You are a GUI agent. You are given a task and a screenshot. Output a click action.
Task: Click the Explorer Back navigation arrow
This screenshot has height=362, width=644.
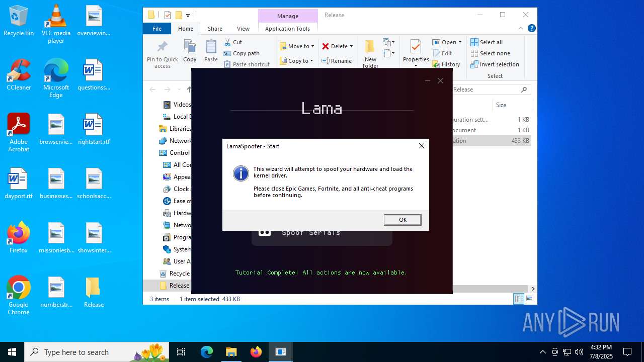tap(152, 89)
